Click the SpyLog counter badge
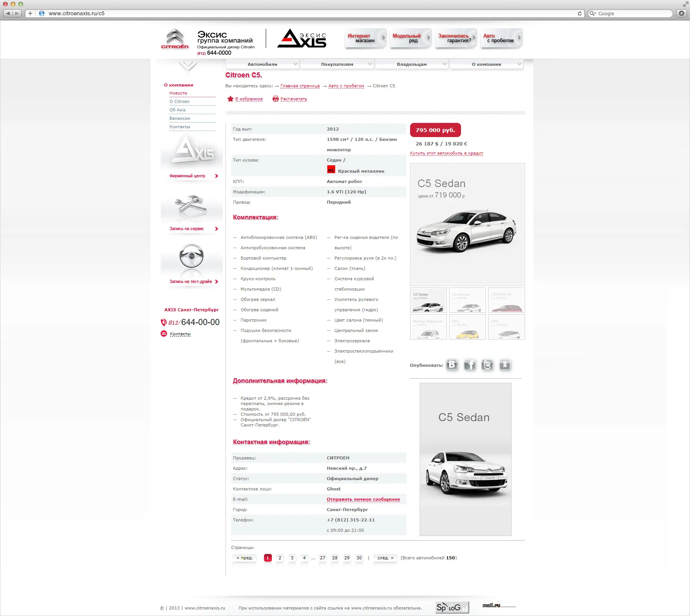 tap(452, 607)
